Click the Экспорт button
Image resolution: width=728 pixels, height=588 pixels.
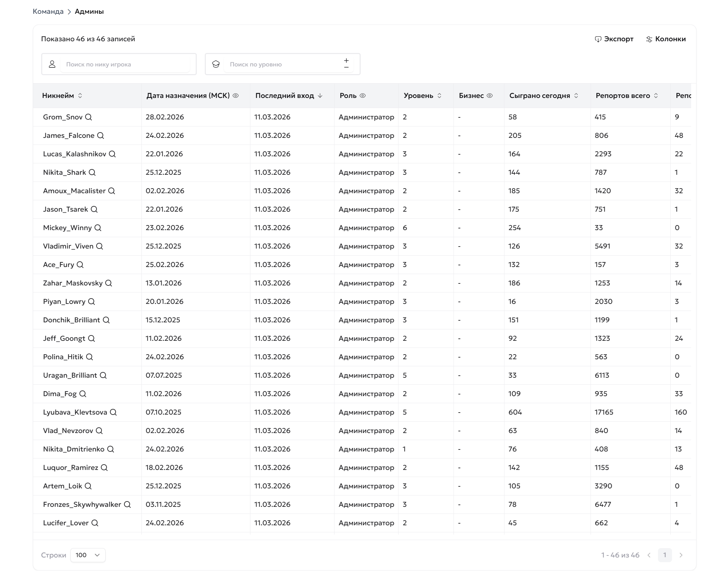(614, 39)
